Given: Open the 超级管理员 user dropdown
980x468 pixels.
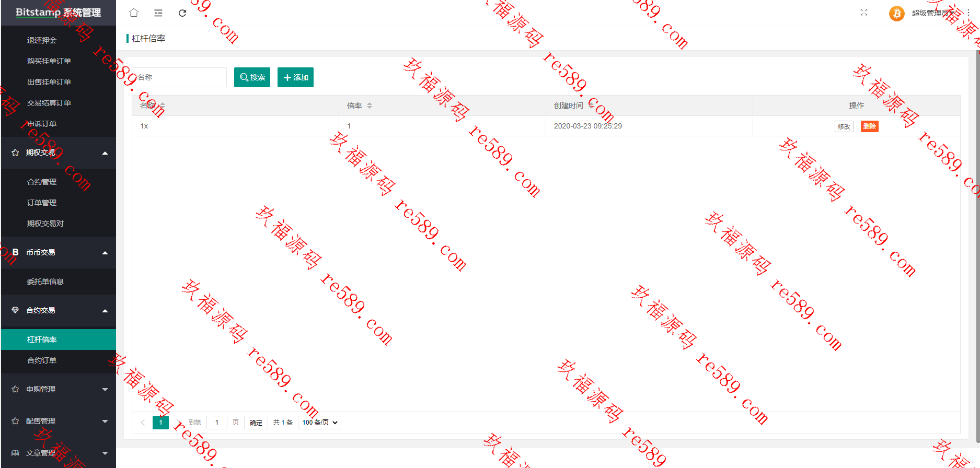Looking at the screenshot, I should click(933, 13).
